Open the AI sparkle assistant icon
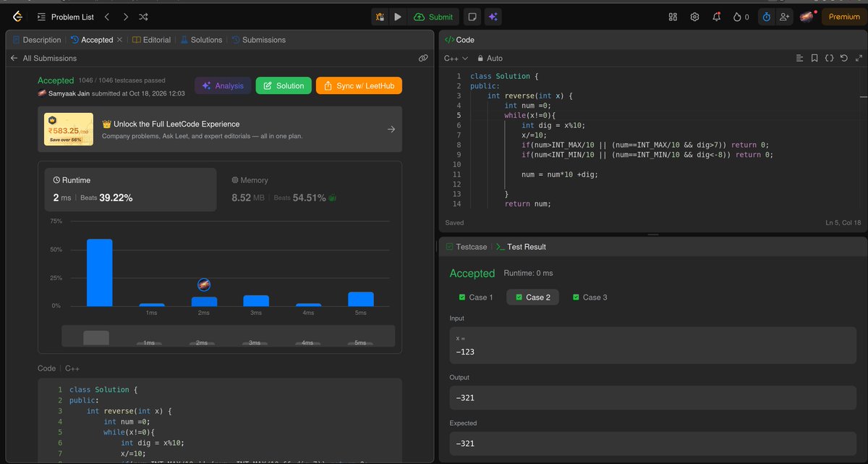 (x=493, y=17)
